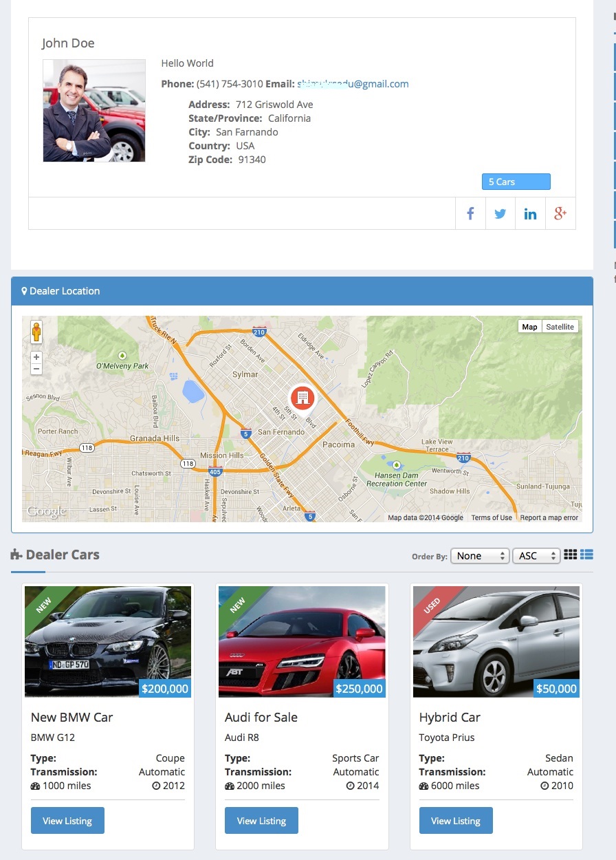Click the Sylmar label on the map
616x860 pixels.
pyautogui.click(x=245, y=374)
